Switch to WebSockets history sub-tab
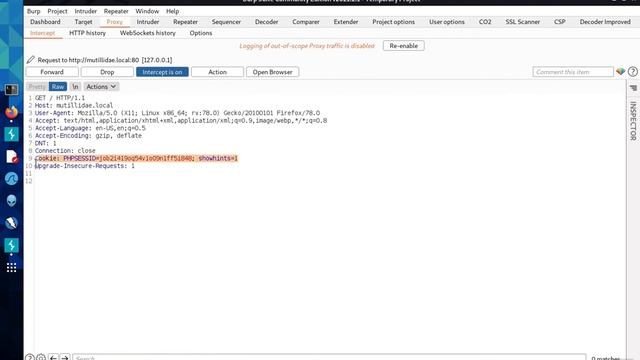 (147, 33)
